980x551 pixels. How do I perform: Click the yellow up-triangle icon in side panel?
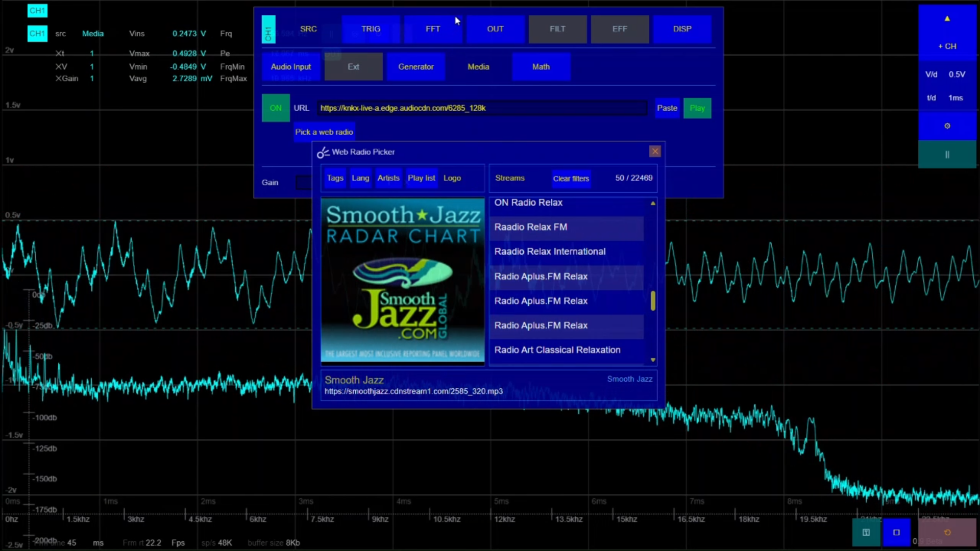point(947,19)
